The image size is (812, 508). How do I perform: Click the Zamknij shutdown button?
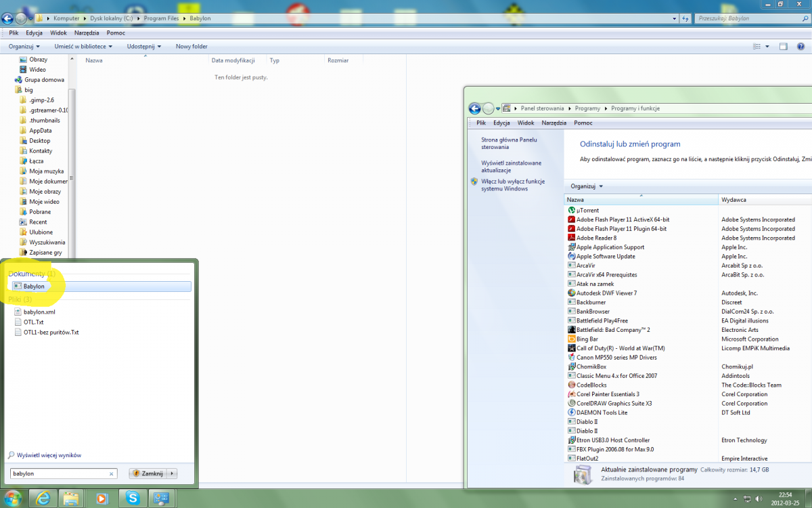(x=148, y=473)
